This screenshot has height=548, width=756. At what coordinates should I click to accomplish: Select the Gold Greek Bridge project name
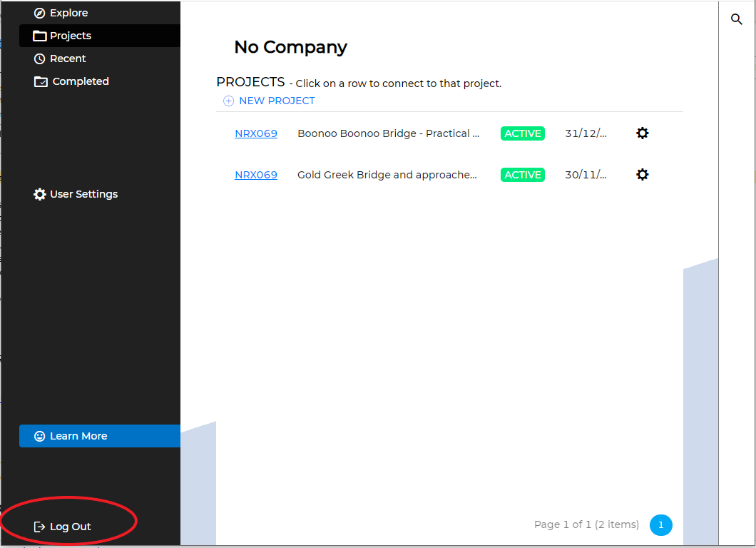coord(387,175)
